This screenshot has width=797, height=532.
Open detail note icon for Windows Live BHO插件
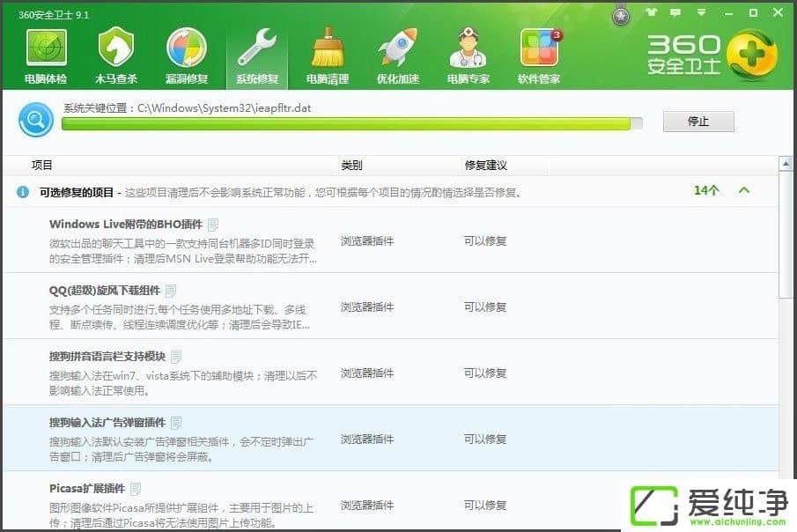pyautogui.click(x=213, y=225)
